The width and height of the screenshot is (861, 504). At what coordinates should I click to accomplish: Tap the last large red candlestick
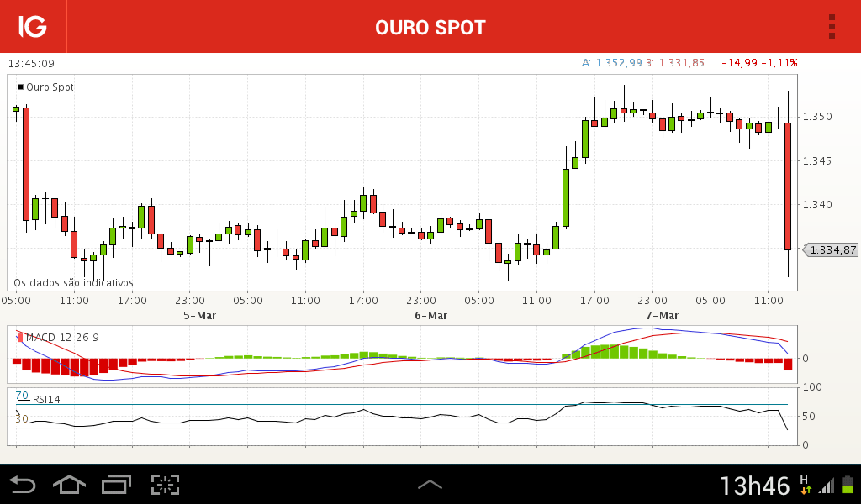click(788, 186)
